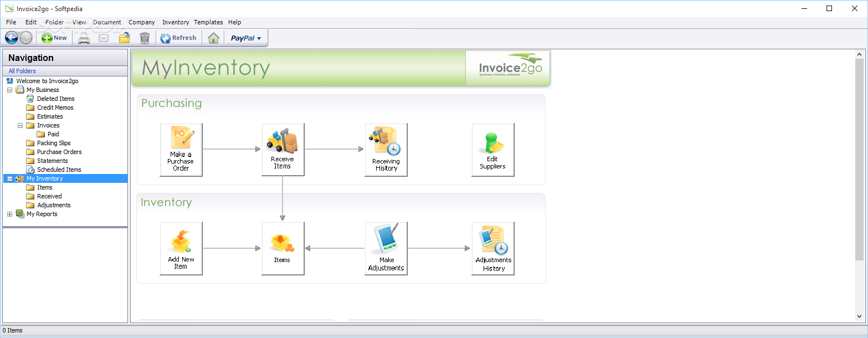Screen dimensions: 868x338
Task: Open the Scheduled Items folder
Action: tap(59, 170)
